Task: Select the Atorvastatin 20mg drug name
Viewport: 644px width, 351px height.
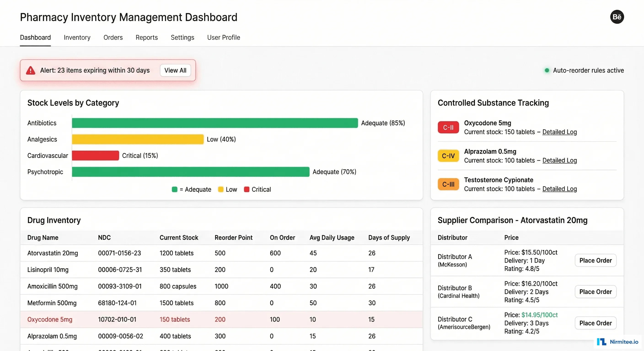Action: coord(53,253)
